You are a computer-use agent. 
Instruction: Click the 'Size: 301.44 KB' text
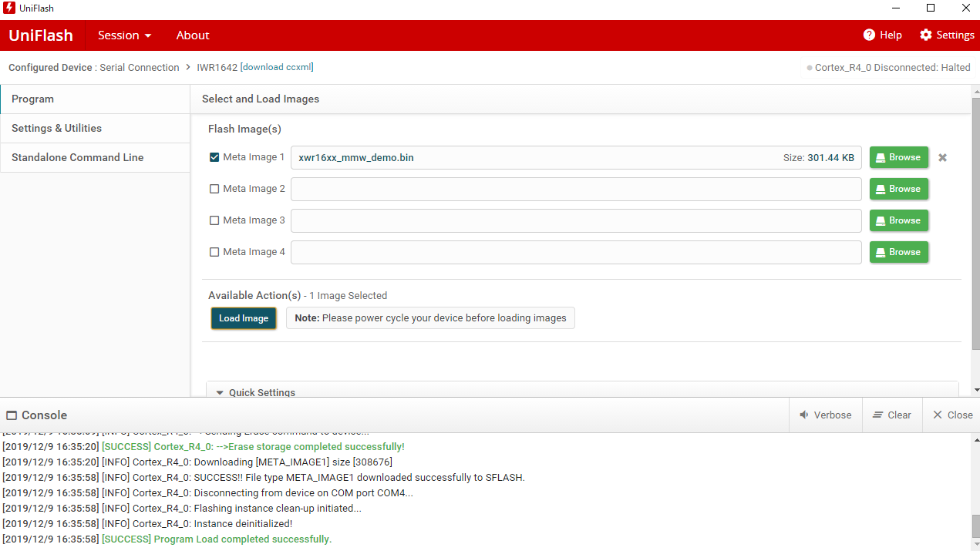818,157
